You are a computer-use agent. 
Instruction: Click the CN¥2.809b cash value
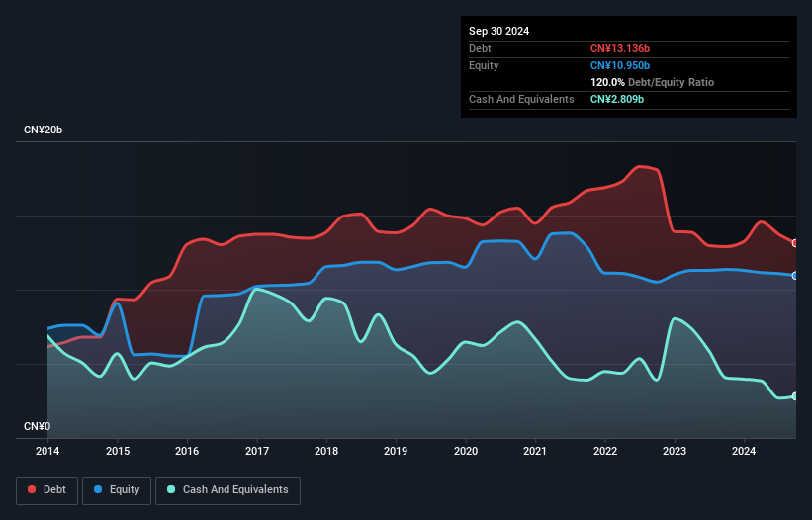click(x=617, y=99)
